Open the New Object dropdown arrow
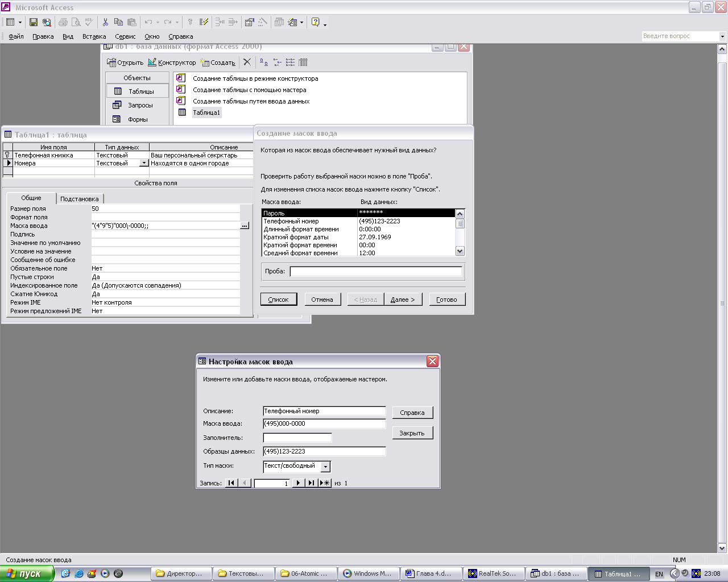This screenshot has height=582, width=728. pos(301,22)
